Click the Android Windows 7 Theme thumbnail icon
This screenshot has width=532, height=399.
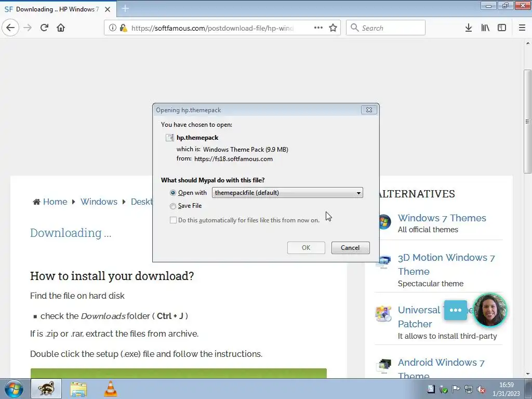coord(384,366)
